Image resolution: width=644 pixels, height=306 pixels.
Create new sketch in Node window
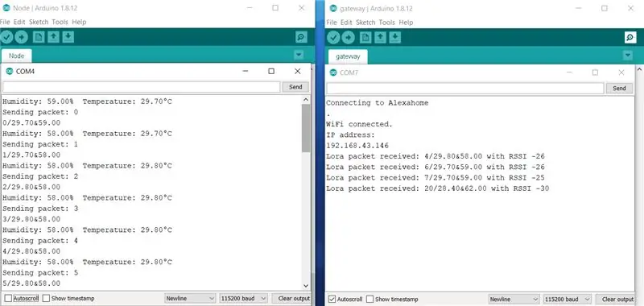(39, 37)
